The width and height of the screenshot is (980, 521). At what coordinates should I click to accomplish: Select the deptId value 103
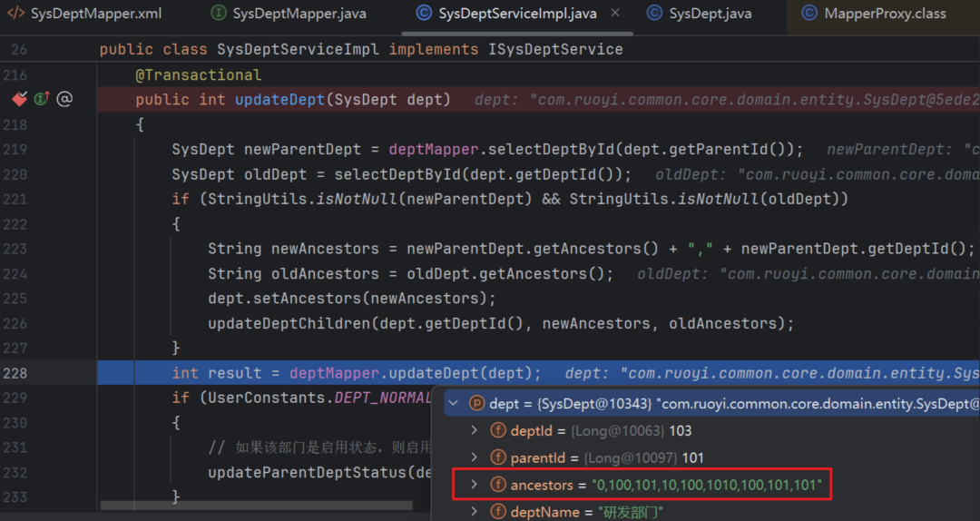680,430
